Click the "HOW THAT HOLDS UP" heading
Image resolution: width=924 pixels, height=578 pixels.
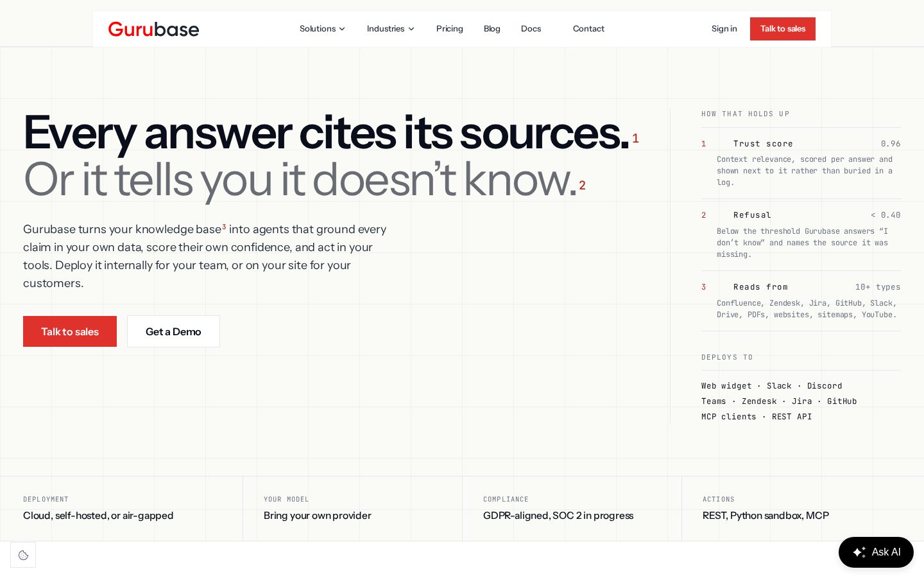(x=746, y=114)
